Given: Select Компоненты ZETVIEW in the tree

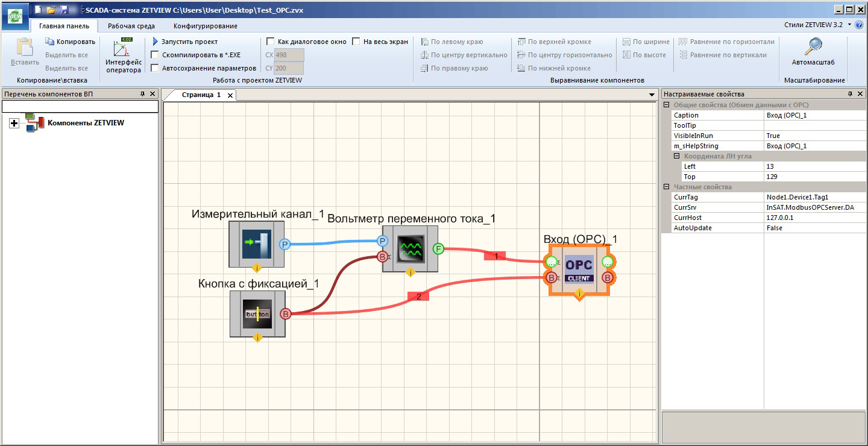Looking at the screenshot, I should point(86,123).
